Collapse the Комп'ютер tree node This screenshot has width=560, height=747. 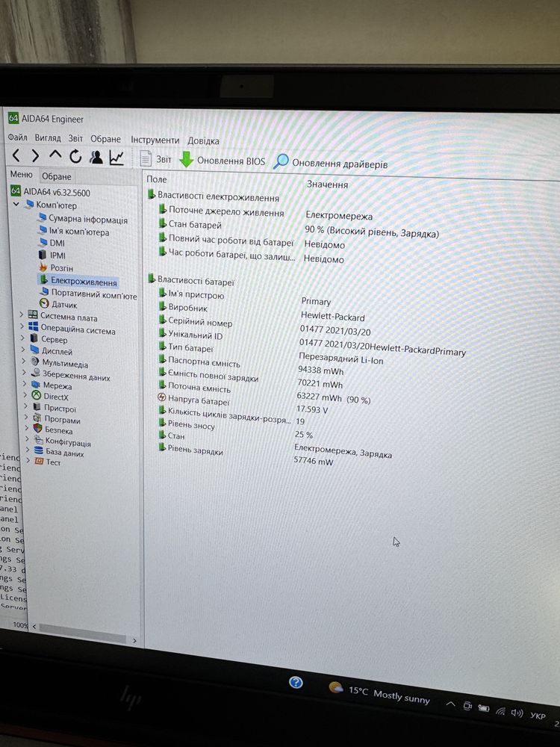pyautogui.click(x=16, y=204)
